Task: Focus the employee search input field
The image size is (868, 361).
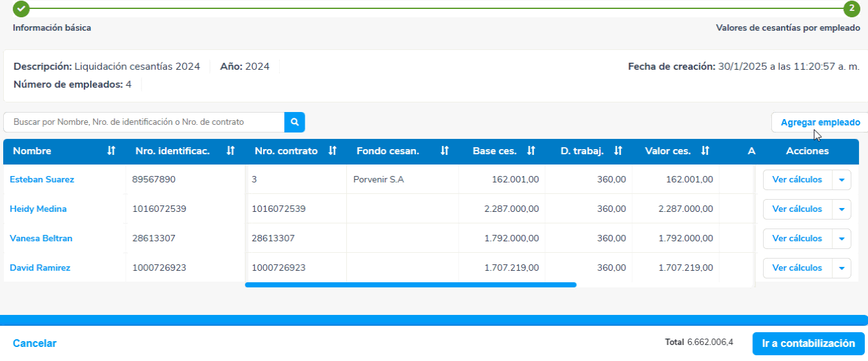Action: pyautogui.click(x=144, y=122)
